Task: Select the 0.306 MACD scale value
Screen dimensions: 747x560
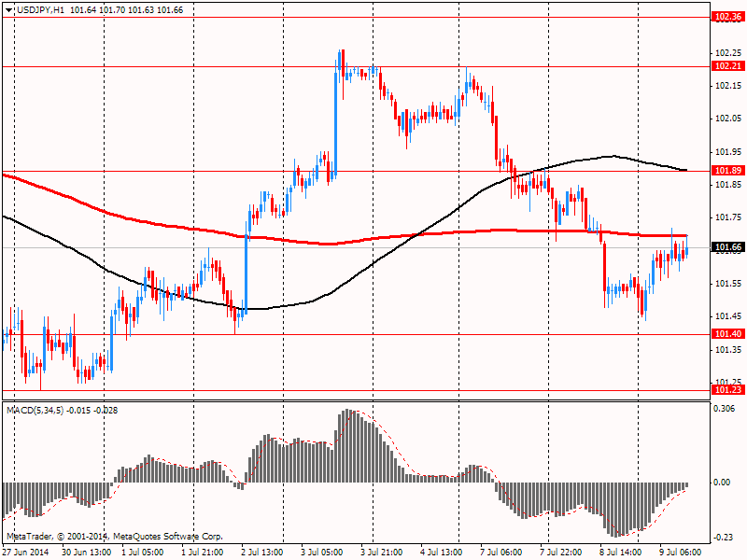Action: tap(725, 408)
